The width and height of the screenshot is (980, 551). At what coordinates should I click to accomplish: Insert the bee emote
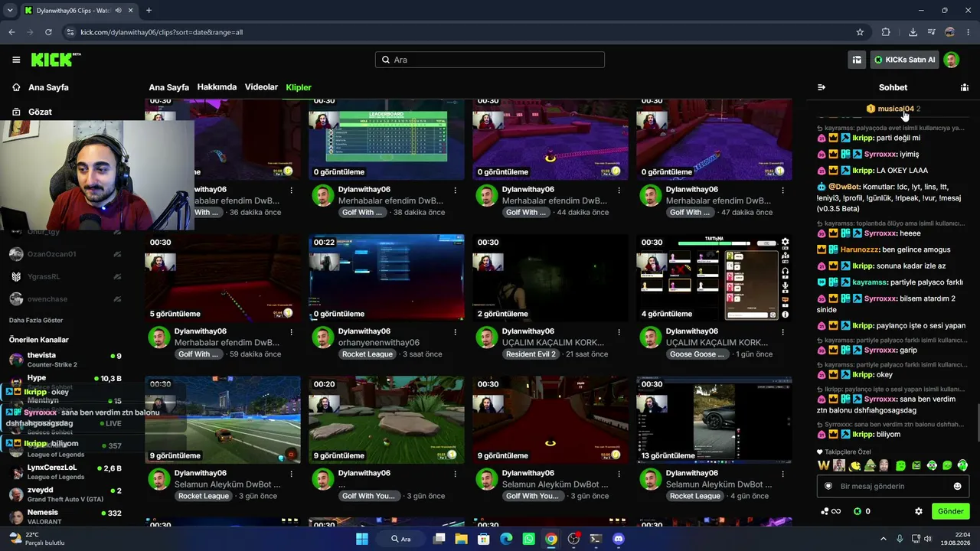click(x=854, y=465)
